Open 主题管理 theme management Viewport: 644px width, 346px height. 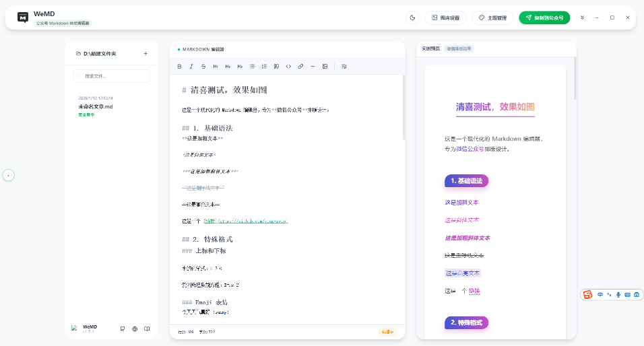(492, 18)
